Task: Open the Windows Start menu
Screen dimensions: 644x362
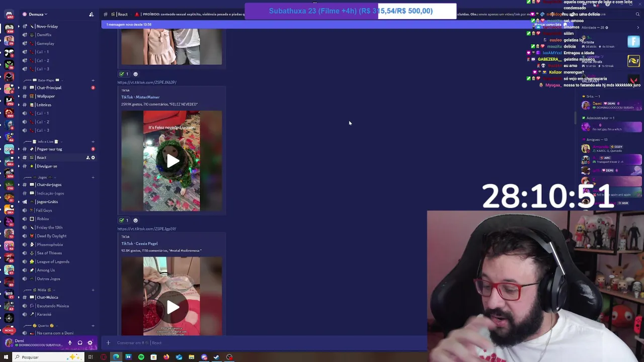Action: (6, 357)
